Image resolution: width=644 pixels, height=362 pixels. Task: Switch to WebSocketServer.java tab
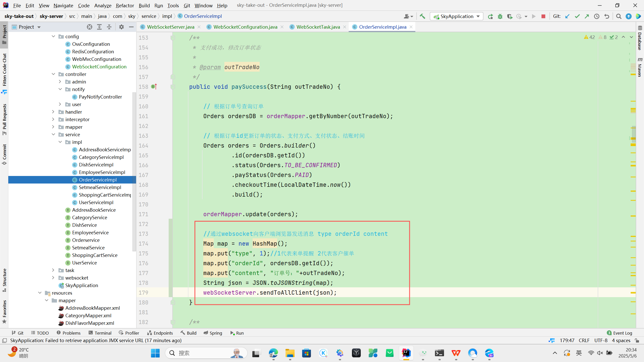[170, 27]
